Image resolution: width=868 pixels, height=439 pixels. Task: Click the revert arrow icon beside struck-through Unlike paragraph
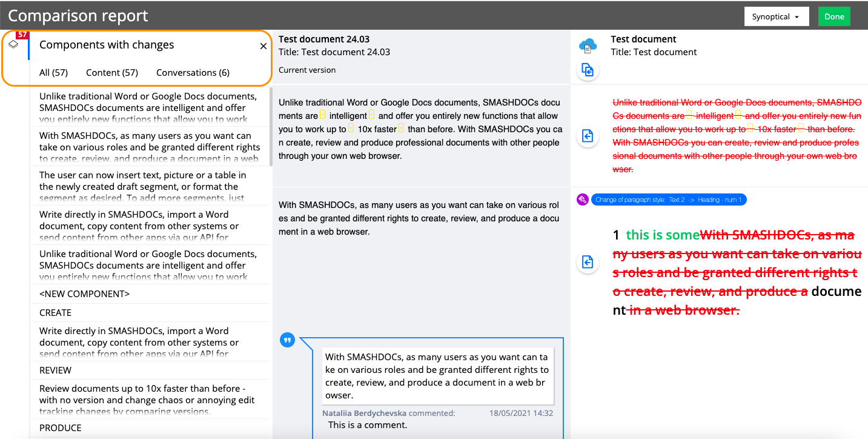click(588, 136)
